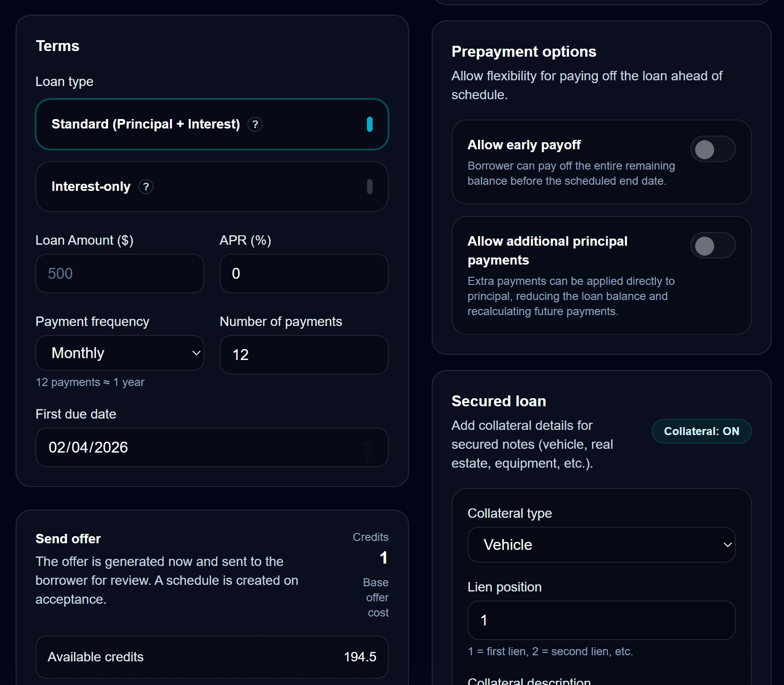This screenshot has width=784, height=685.
Task: Edit the Number of payments field
Action: 304,355
